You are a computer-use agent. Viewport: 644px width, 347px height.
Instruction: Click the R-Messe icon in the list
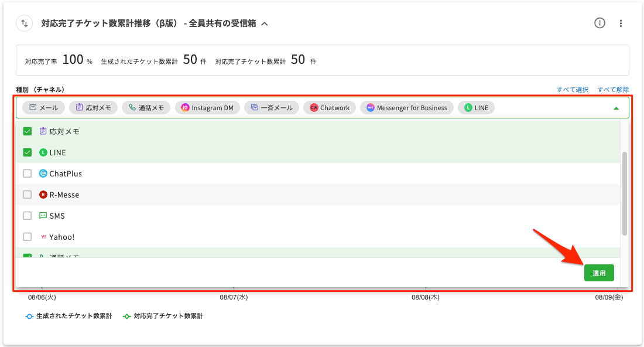click(43, 195)
